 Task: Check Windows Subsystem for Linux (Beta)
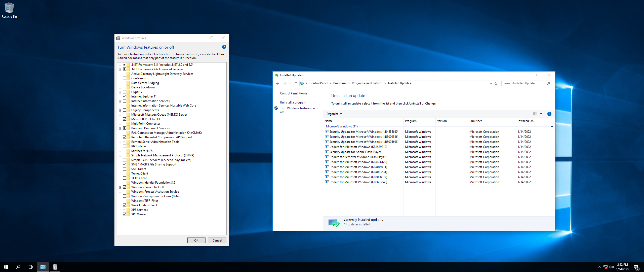pyautogui.click(x=124, y=196)
